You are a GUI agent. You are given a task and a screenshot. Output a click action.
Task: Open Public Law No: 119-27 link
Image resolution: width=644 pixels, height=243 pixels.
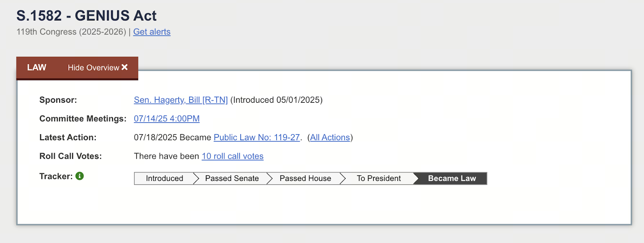coord(256,137)
